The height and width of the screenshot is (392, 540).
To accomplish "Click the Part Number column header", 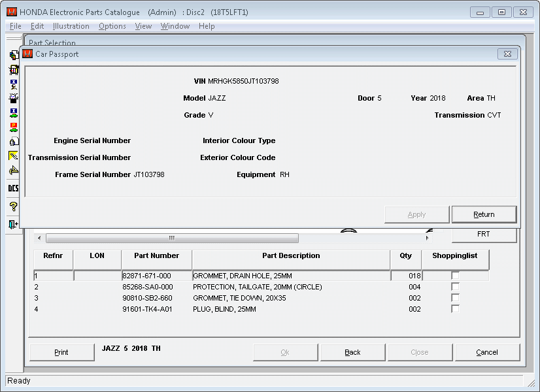I will click(156, 256).
